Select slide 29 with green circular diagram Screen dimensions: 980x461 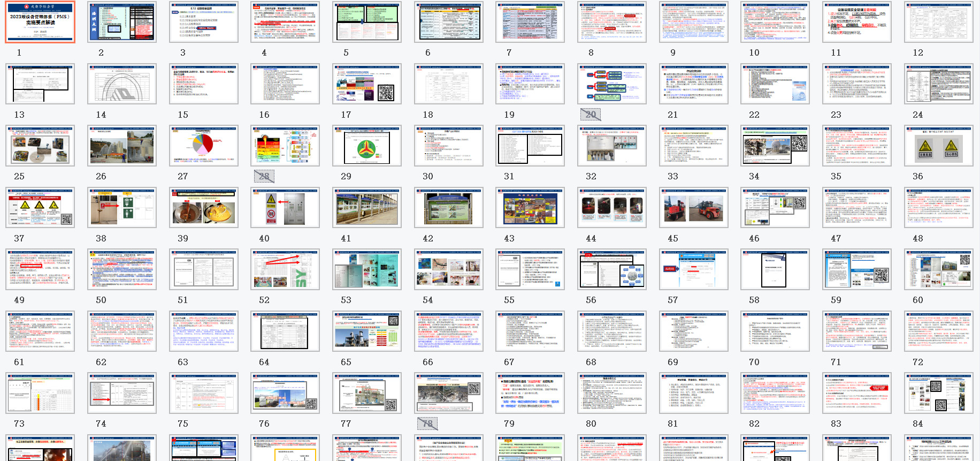coord(366,146)
